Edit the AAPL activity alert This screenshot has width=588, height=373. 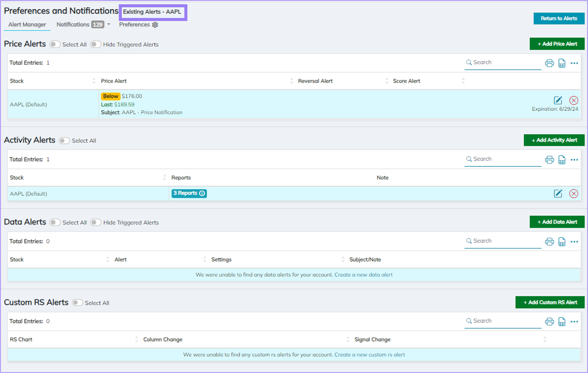point(558,194)
